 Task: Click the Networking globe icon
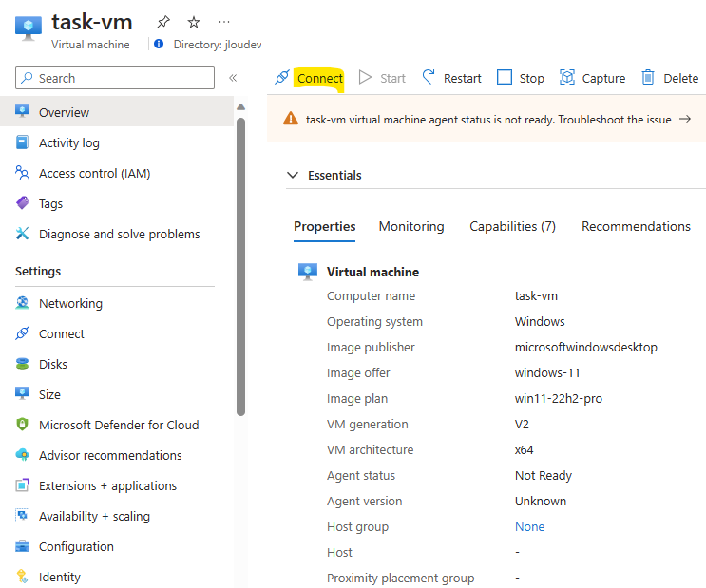[22, 303]
